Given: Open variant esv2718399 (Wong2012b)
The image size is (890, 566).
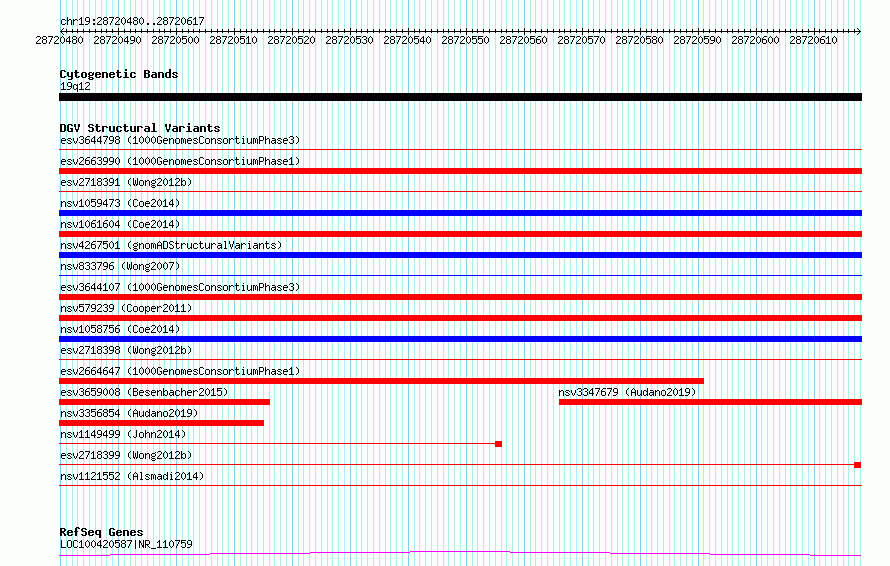Looking at the screenshot, I should (126, 455).
